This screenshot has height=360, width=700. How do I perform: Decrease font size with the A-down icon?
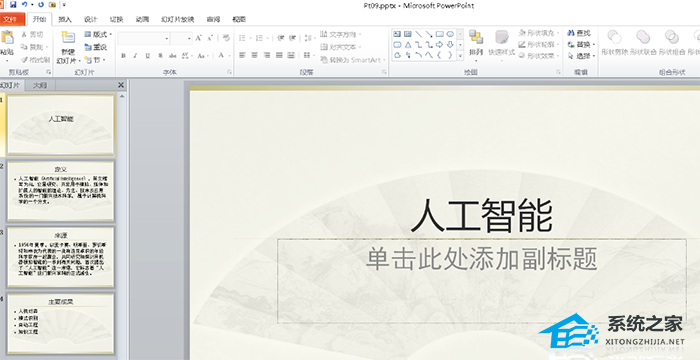[x=210, y=38]
